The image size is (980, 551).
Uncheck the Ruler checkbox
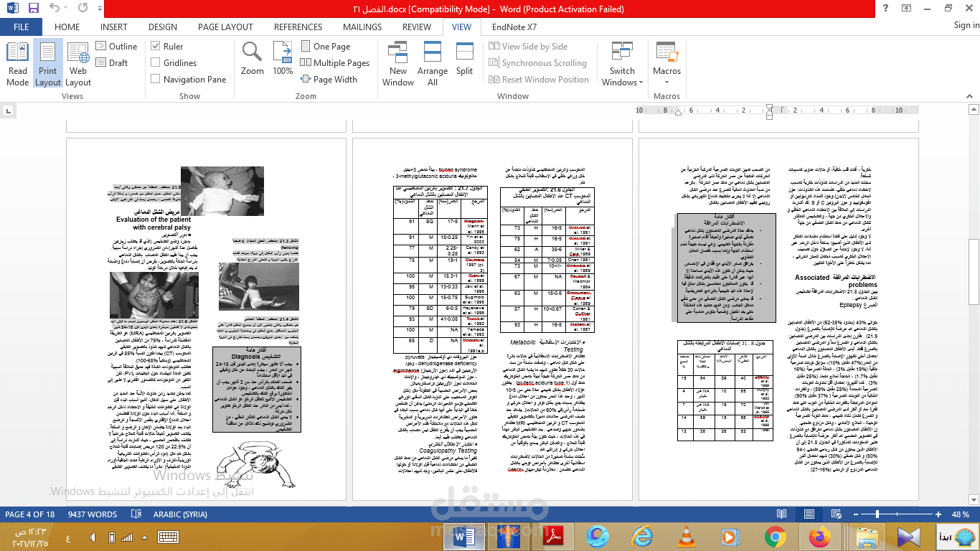point(156,47)
